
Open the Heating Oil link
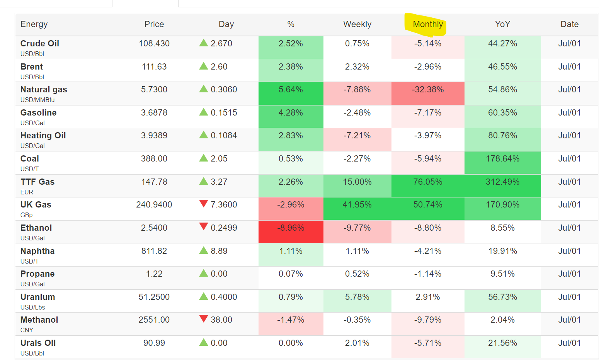pos(43,136)
